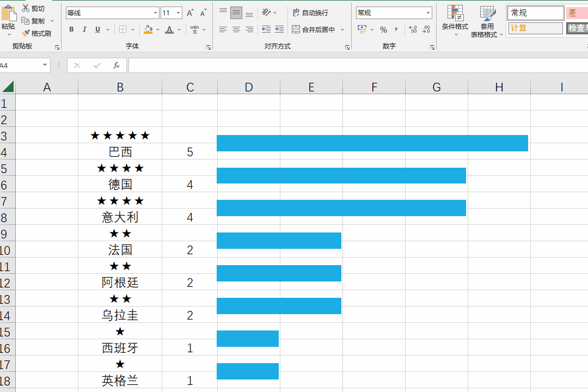This screenshot has width=588, height=392.
Task: Open the underline style dropdown arrow
Action: (x=108, y=29)
